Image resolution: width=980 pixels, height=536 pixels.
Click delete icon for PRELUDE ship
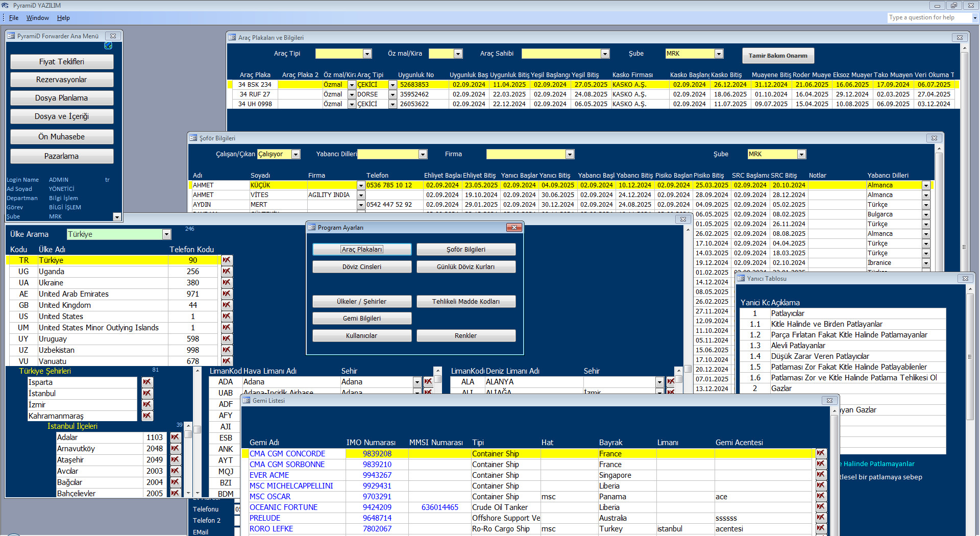[x=821, y=518]
